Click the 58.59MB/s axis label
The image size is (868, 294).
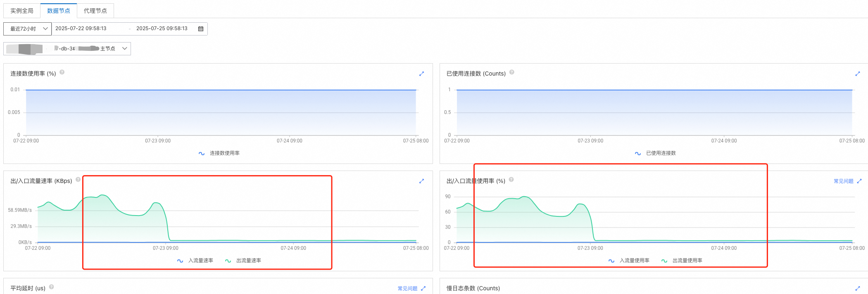[x=20, y=210]
